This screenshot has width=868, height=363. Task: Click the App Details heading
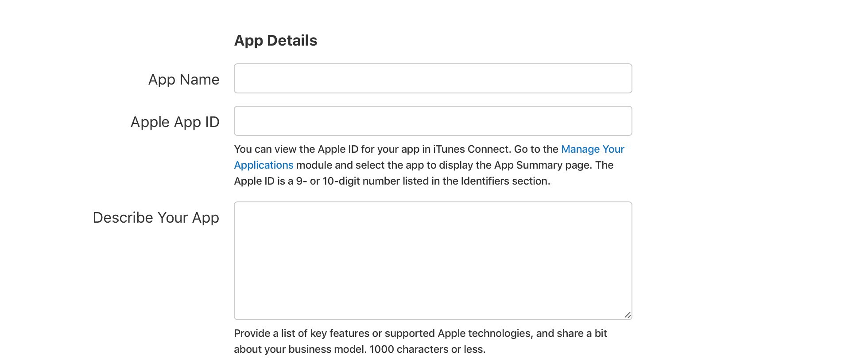[275, 40]
